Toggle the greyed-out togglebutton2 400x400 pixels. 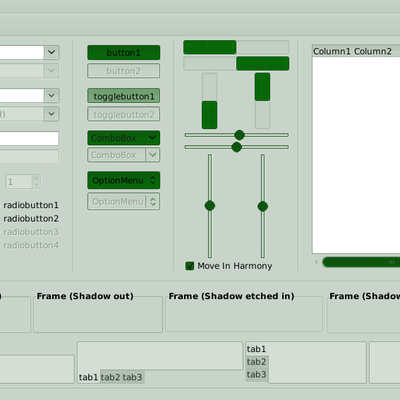(124, 114)
